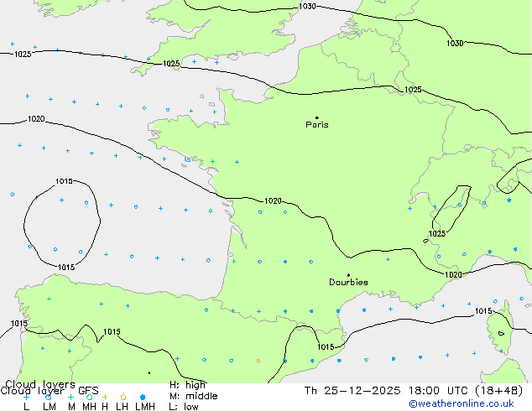Click the 'Cloud layers' title text
Screen dimensions: 532x411
coord(40,384)
